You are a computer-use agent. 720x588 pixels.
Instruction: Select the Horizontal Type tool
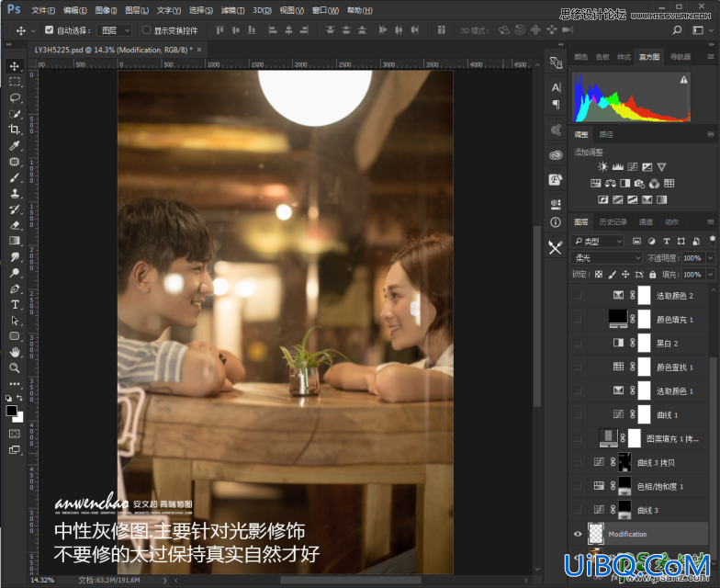point(15,305)
